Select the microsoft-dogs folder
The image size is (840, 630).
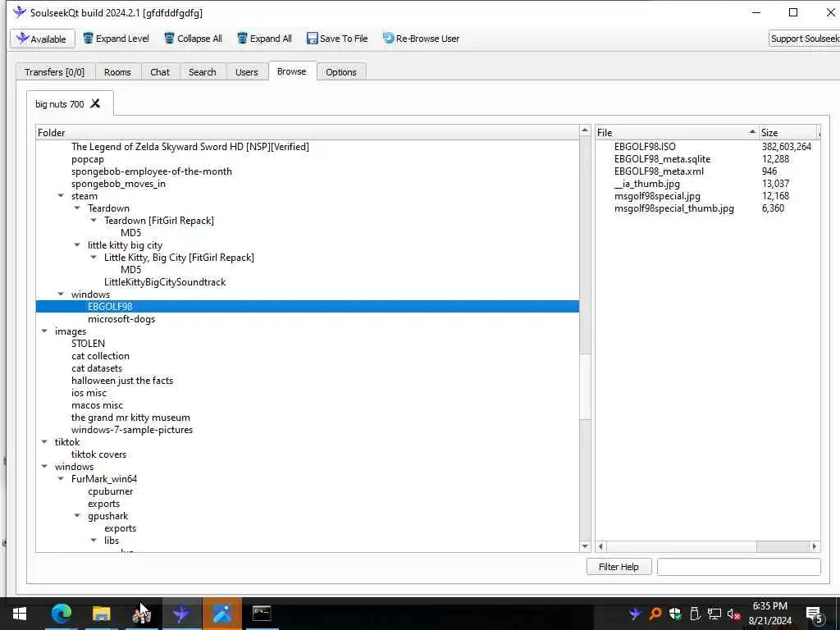[x=121, y=319]
